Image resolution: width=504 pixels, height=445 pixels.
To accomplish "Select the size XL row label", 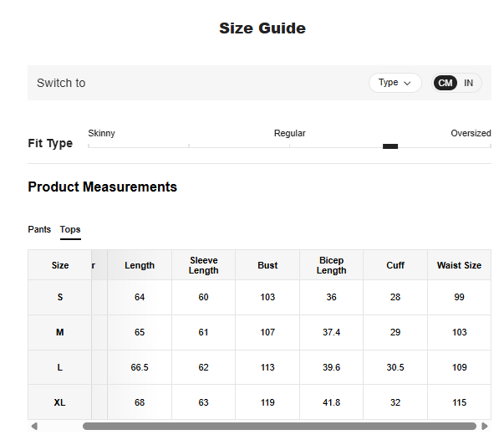I will [60, 402].
